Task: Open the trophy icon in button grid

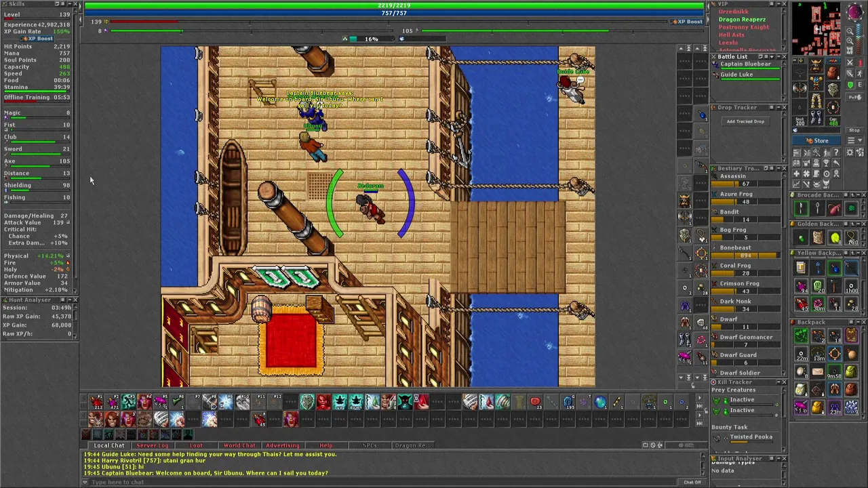Action: 826,163
